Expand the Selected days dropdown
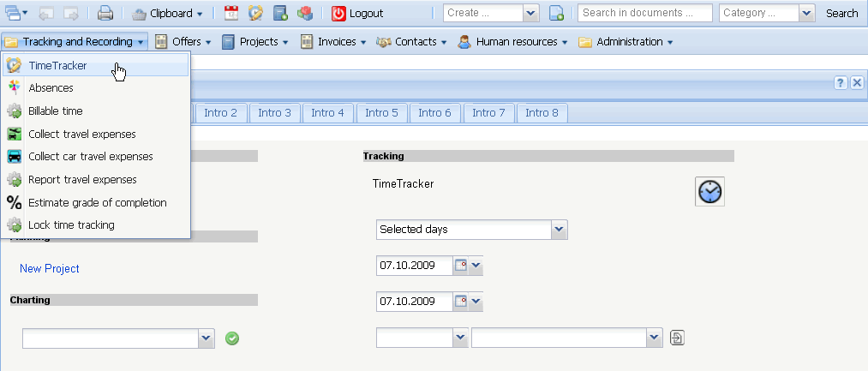Viewport: 868px width, 371px height. coord(560,230)
